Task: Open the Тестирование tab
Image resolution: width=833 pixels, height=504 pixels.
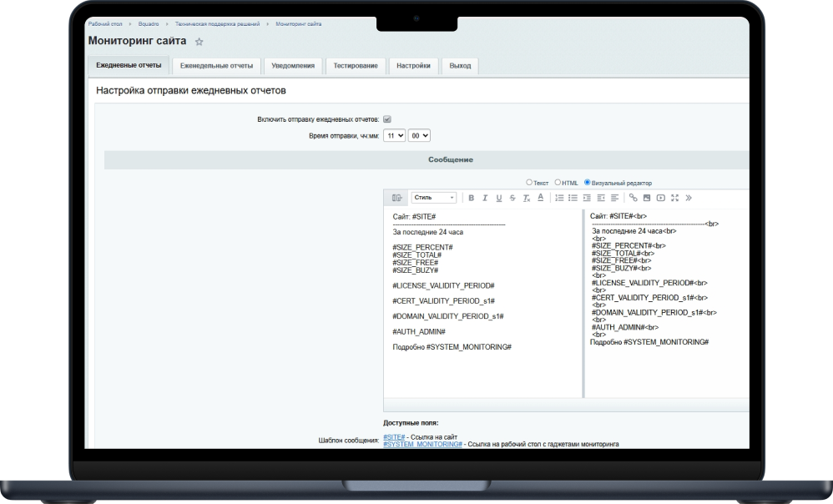Action: [x=356, y=65]
